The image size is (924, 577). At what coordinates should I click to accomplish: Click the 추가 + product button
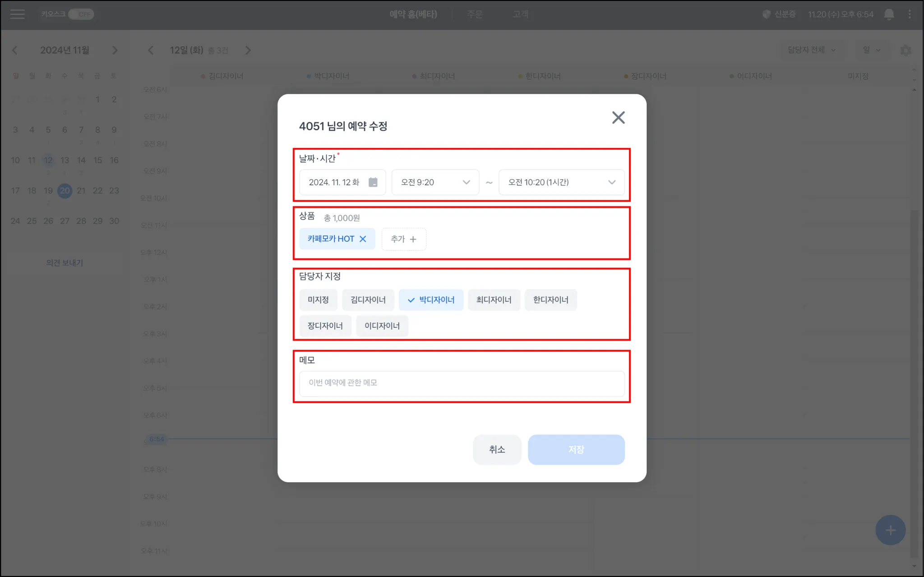403,239
